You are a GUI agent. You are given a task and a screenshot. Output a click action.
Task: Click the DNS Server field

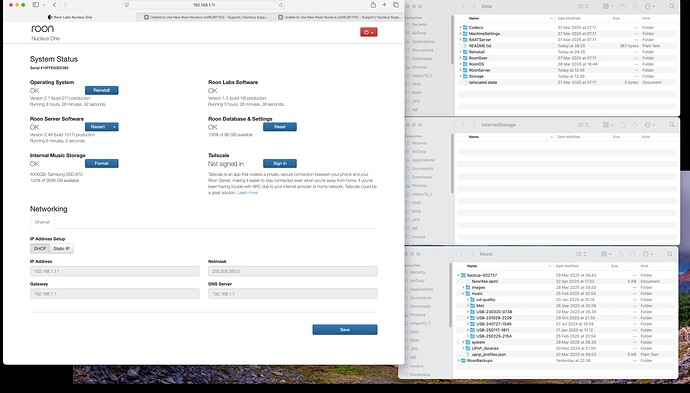tap(293, 294)
